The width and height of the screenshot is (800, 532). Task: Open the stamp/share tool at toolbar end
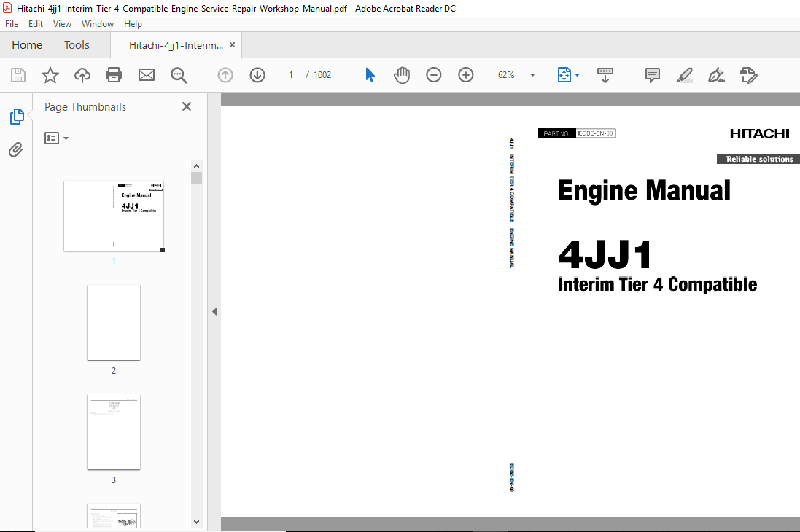(x=748, y=75)
